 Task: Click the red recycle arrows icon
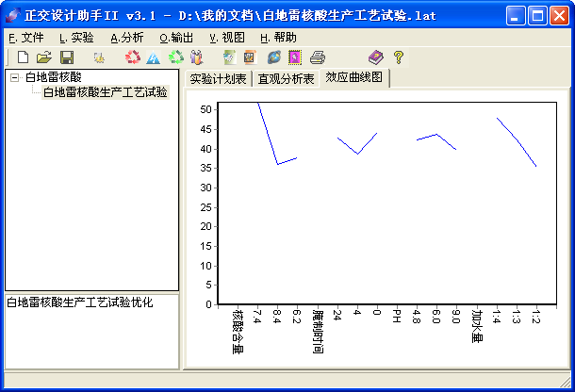coord(132,57)
